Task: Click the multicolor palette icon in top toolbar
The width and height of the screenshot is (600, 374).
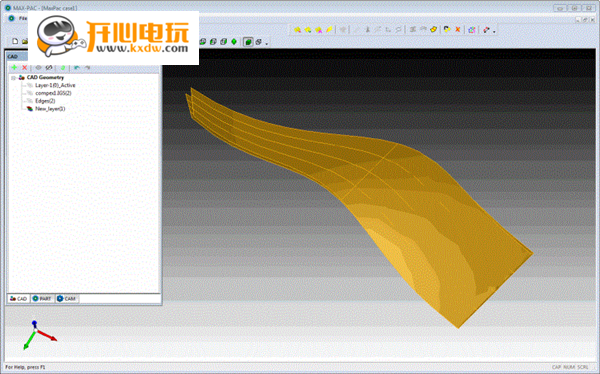Action: pyautogui.click(x=472, y=29)
